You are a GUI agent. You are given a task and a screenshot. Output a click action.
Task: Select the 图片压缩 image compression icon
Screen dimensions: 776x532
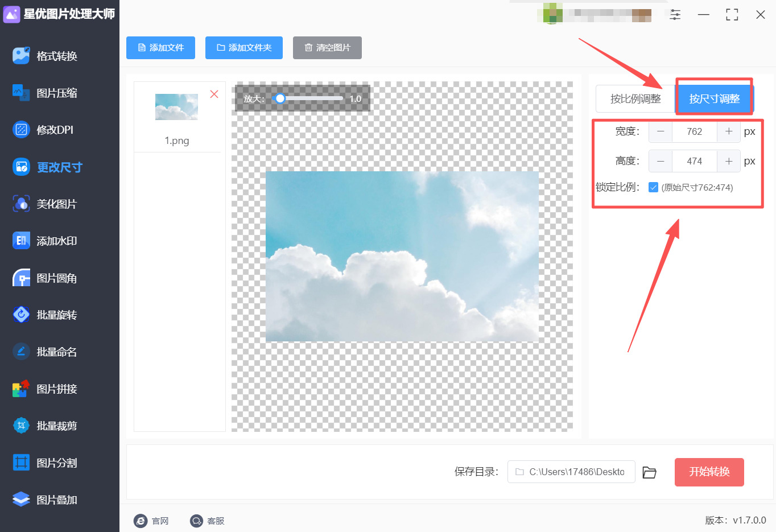pos(21,93)
